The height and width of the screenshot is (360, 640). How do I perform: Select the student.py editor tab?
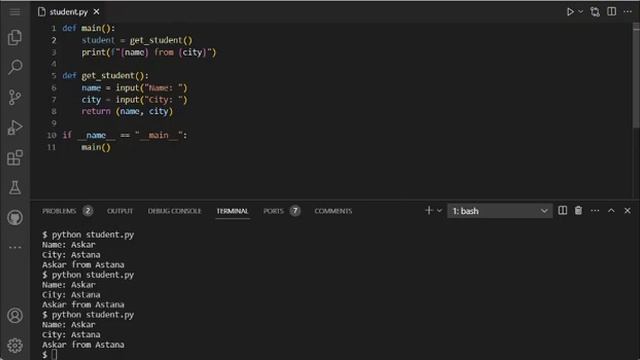point(68,12)
